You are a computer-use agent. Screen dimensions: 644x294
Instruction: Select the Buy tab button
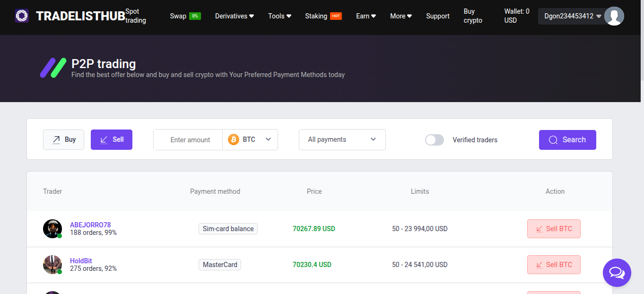(63, 139)
